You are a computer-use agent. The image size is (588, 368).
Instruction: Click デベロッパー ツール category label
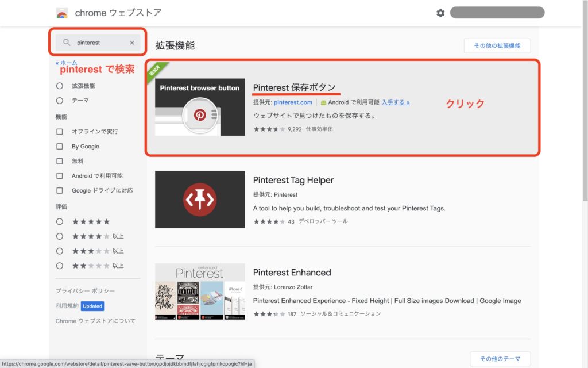pos(323,221)
